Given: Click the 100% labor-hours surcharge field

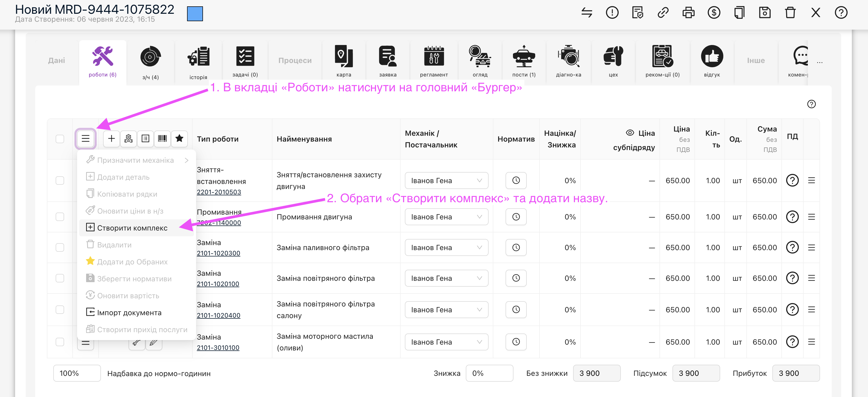Looking at the screenshot, I should coord(77,373).
